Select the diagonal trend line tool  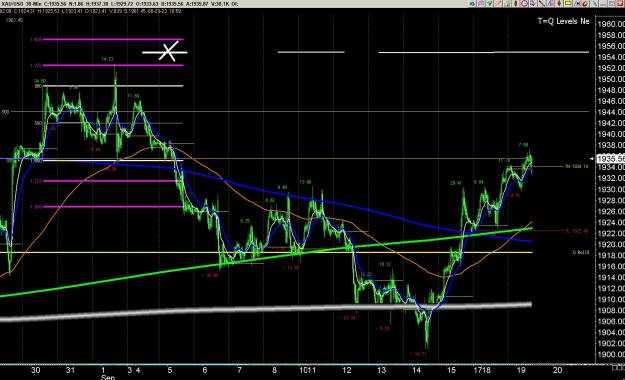tap(541, 4)
